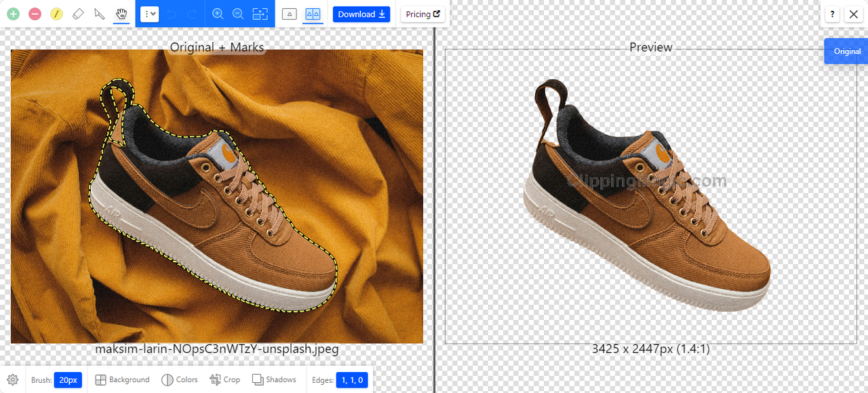
Task: Select the yellow hair brush tool
Action: [x=57, y=14]
